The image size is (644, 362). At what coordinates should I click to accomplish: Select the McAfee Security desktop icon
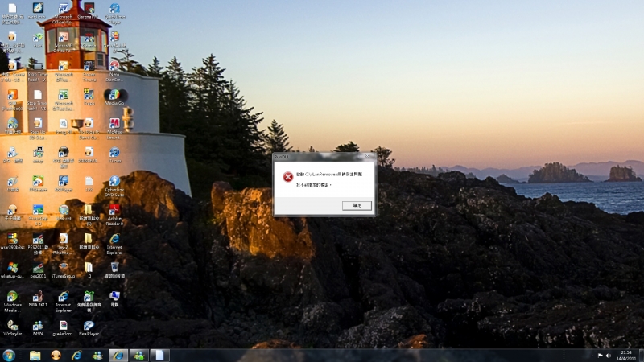[114, 123]
